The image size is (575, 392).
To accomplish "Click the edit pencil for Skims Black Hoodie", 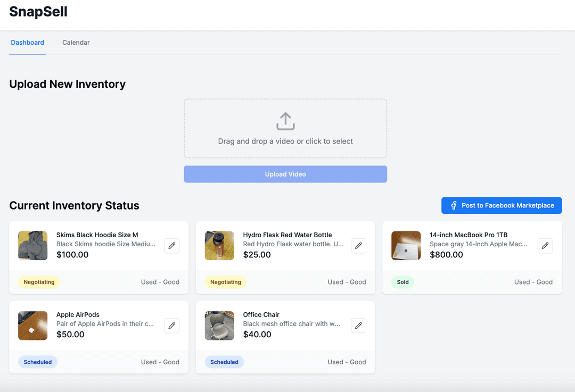I will (171, 246).
